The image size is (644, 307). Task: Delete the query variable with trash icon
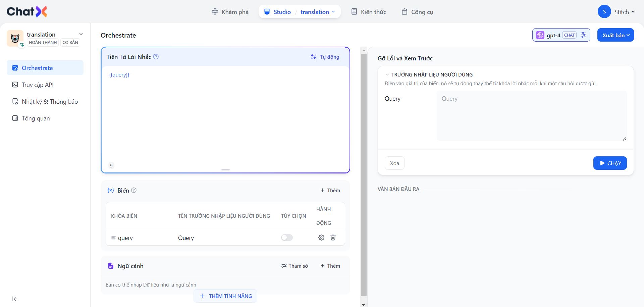(x=333, y=238)
